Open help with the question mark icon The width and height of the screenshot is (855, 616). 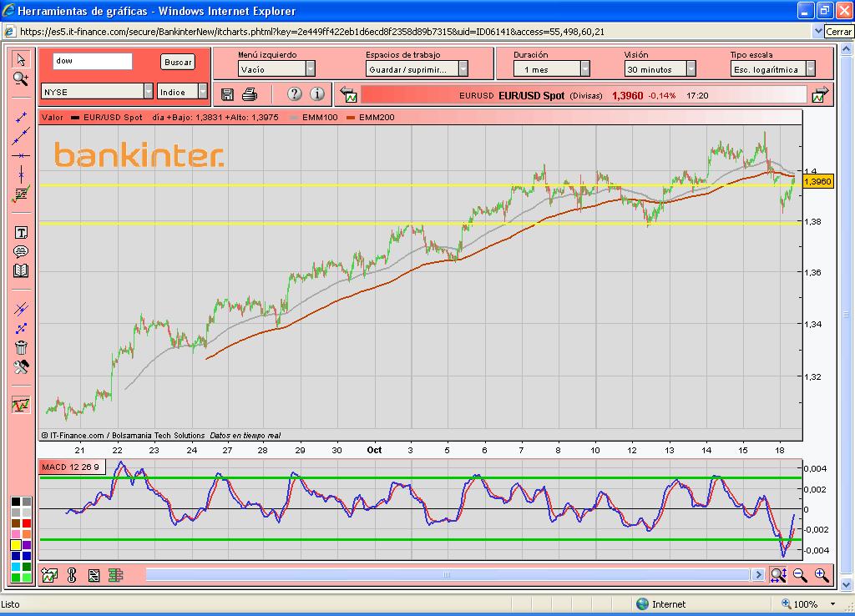(x=294, y=94)
